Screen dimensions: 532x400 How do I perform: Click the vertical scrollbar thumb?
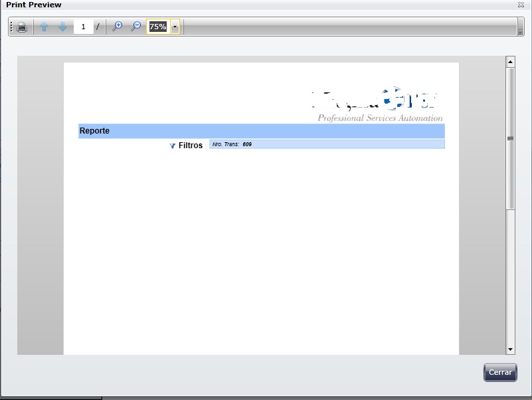coord(510,139)
